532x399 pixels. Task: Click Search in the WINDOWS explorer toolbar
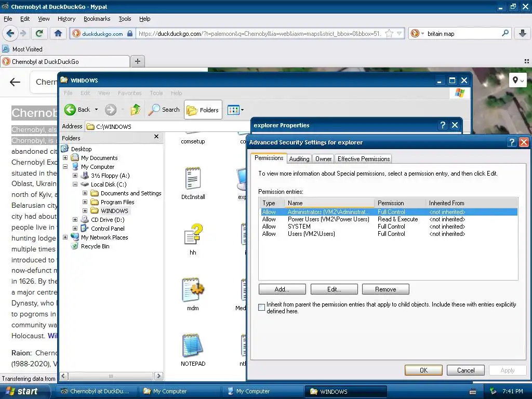(164, 110)
